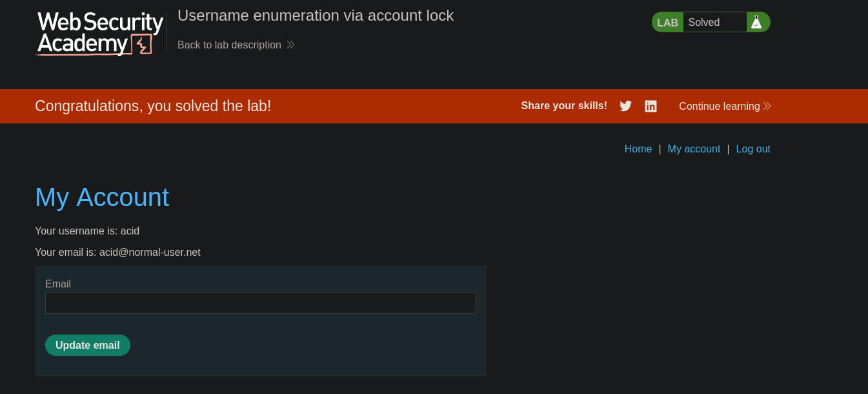This screenshot has width=868, height=394.
Task: Focus the Email input field
Action: click(260, 303)
